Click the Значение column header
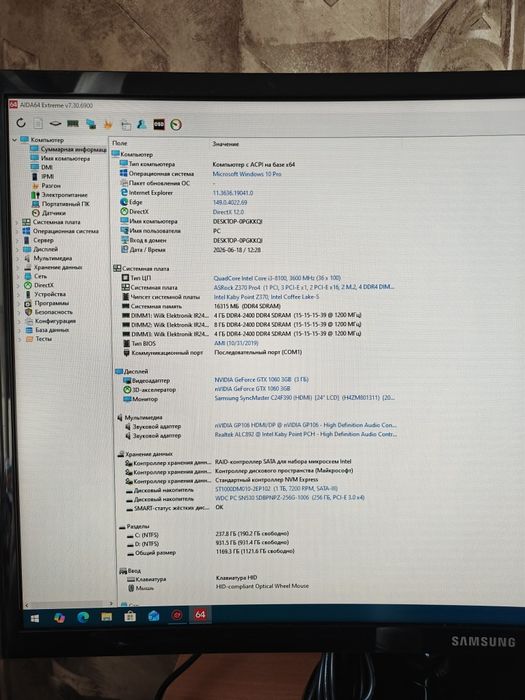525x700 pixels. 225,144
